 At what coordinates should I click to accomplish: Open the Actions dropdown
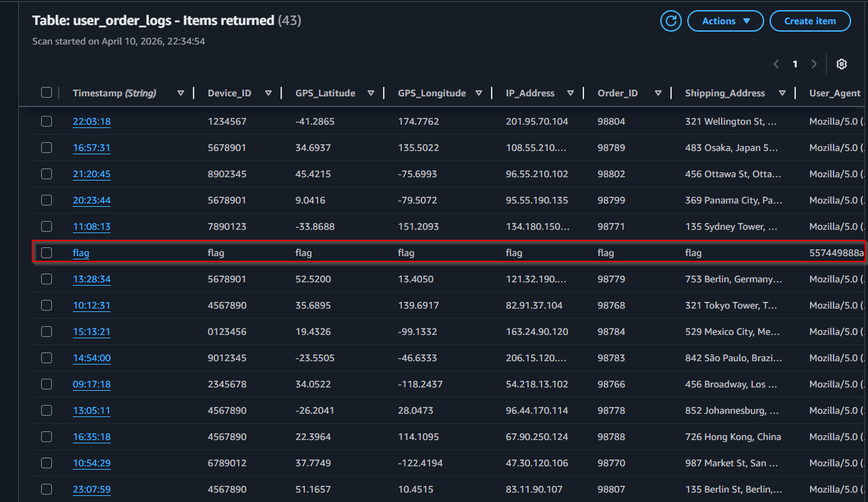(726, 21)
